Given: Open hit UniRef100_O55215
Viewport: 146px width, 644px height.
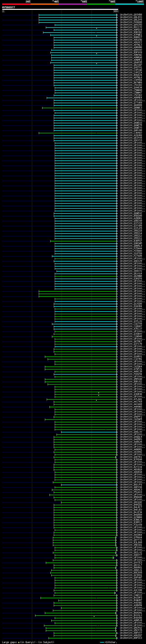Looking at the screenshot, I should pyautogui.click(x=131, y=231).
